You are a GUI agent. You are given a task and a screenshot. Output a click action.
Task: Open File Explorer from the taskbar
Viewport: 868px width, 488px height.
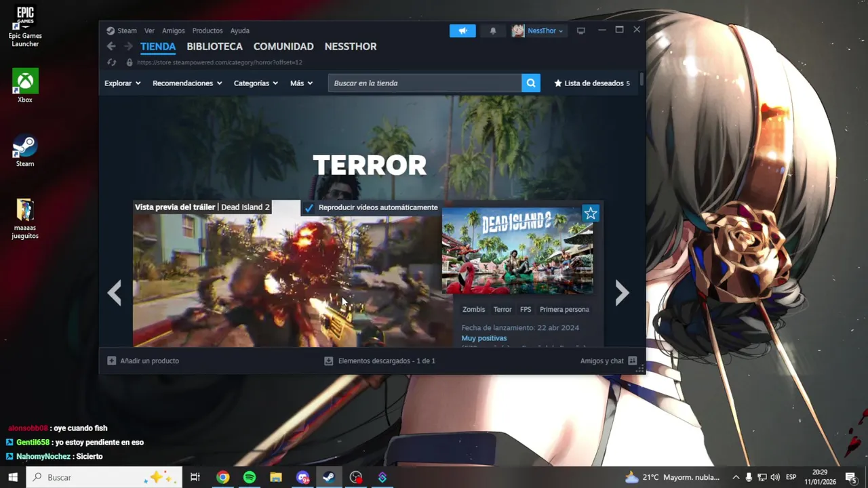click(x=276, y=477)
